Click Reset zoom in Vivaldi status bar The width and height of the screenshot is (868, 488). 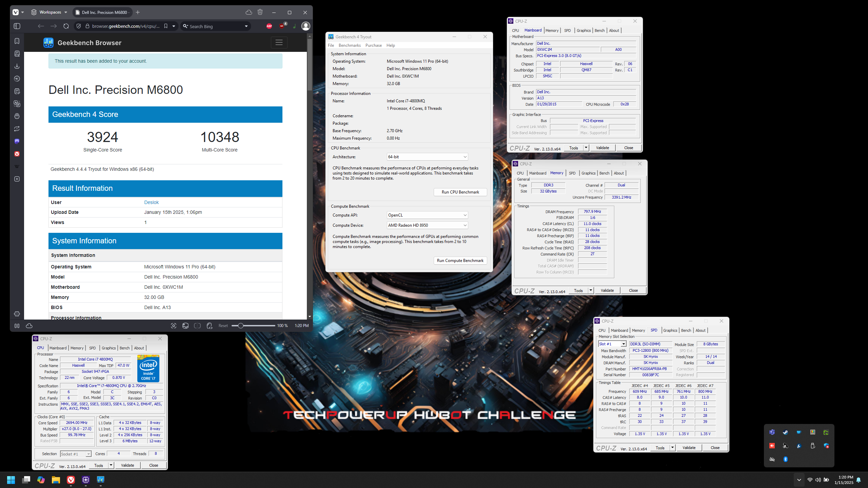tap(223, 326)
